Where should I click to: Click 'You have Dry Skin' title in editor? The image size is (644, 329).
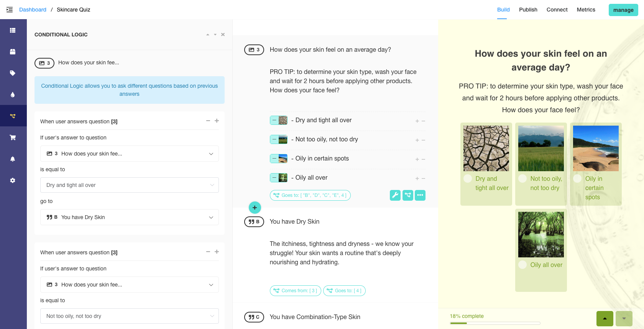pos(294,222)
